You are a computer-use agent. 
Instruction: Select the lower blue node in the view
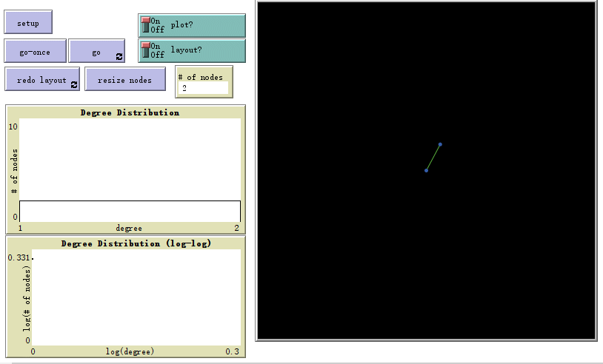point(426,170)
